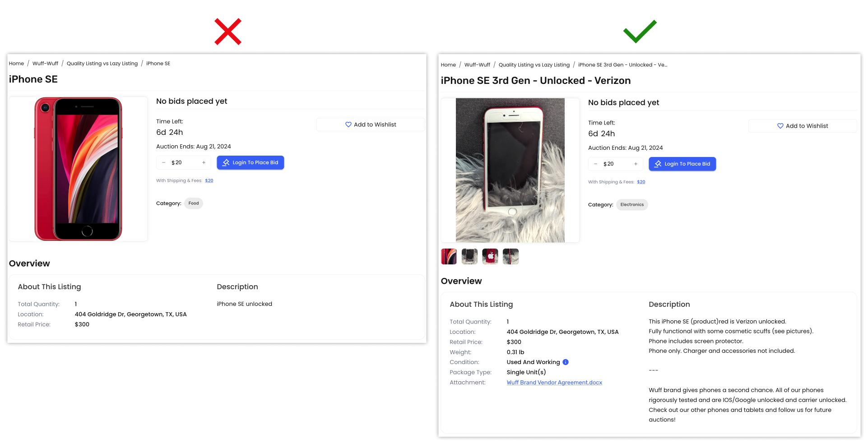Click 'Auction Ends: Aug 21, 2024' in right listing
The image size is (868, 448).
(x=625, y=148)
